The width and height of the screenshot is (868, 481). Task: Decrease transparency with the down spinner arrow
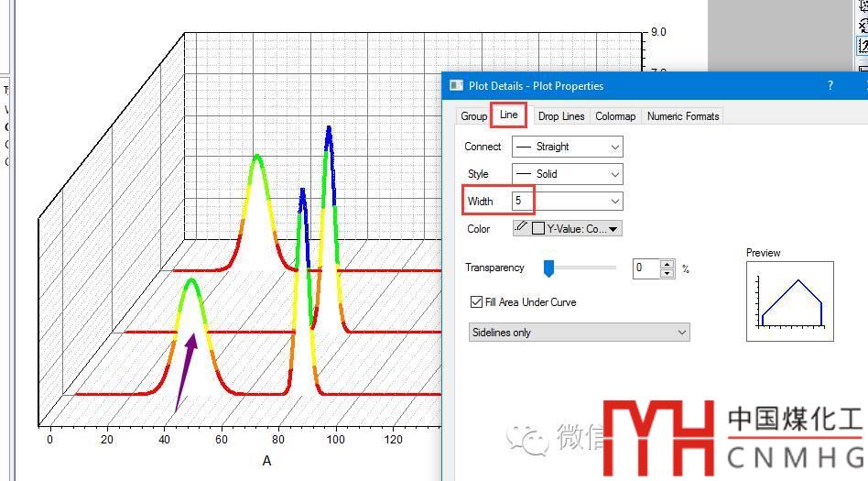pos(667,273)
